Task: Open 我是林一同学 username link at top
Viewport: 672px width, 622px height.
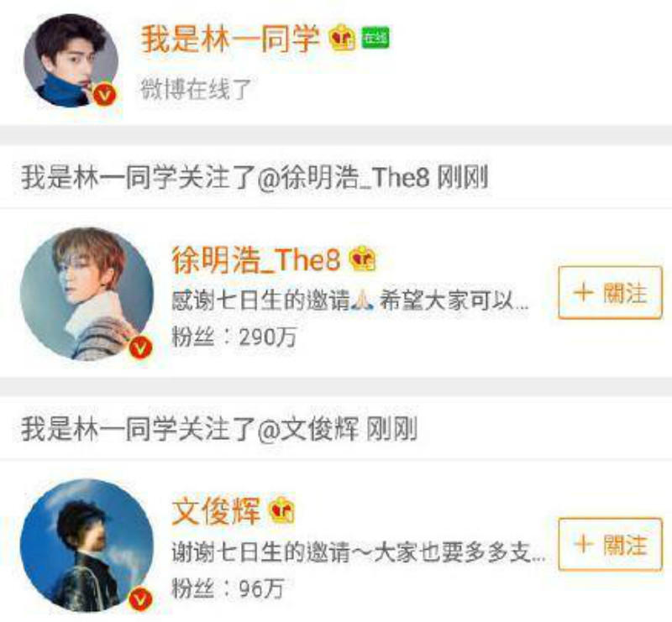Action: tap(230, 39)
